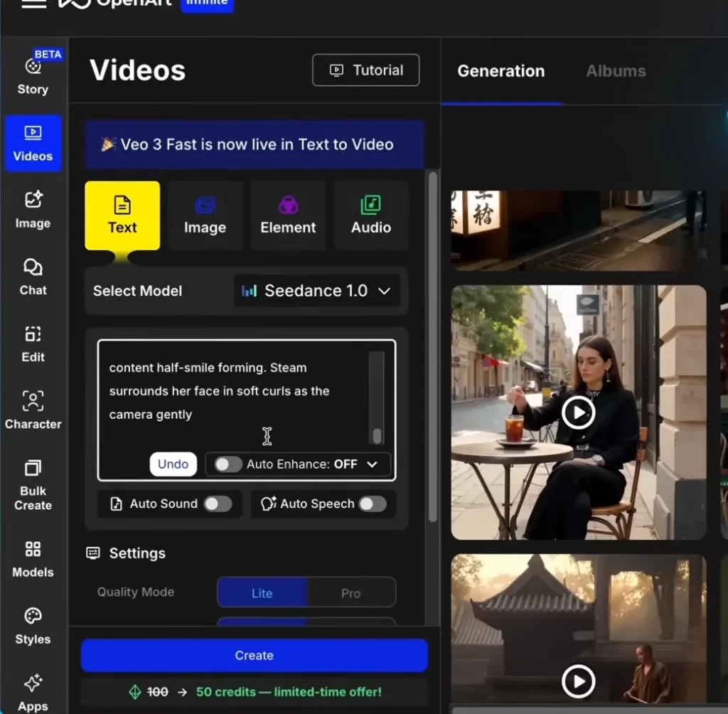
Task: Select the Audio input tab
Action: coord(370,215)
